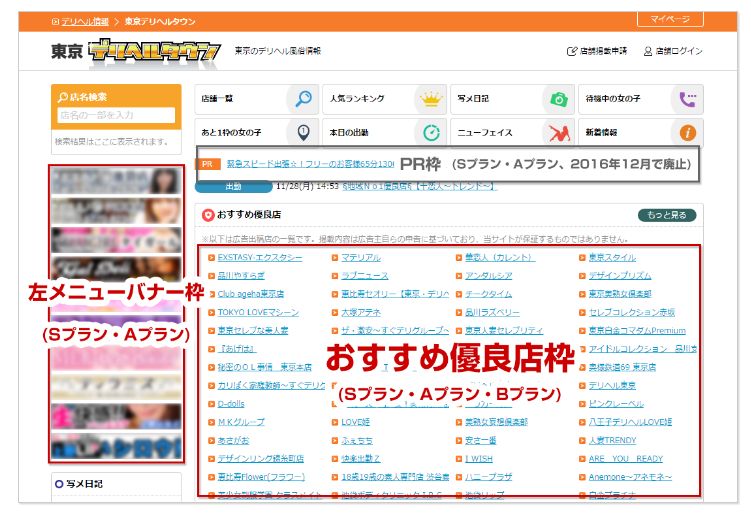Open the ふぇちち shop link
The height and width of the screenshot is (523, 751).
point(357,441)
